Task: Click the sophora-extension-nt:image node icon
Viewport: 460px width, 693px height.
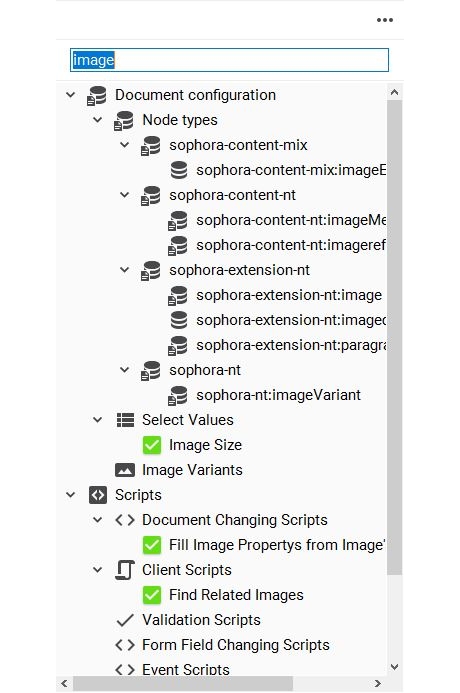Action: coord(178,296)
